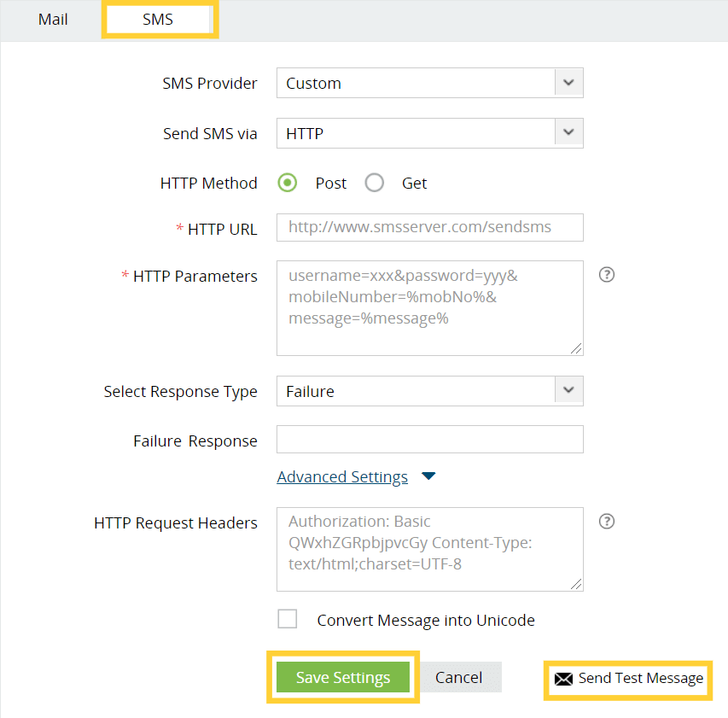Image resolution: width=728 pixels, height=718 pixels.
Task: Click the envelope icon for test message
Action: pos(563,680)
